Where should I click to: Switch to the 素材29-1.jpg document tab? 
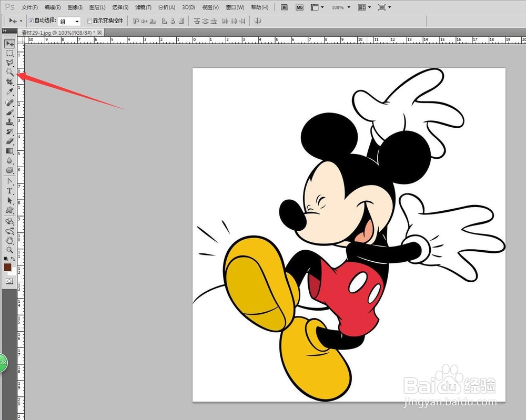(58, 33)
